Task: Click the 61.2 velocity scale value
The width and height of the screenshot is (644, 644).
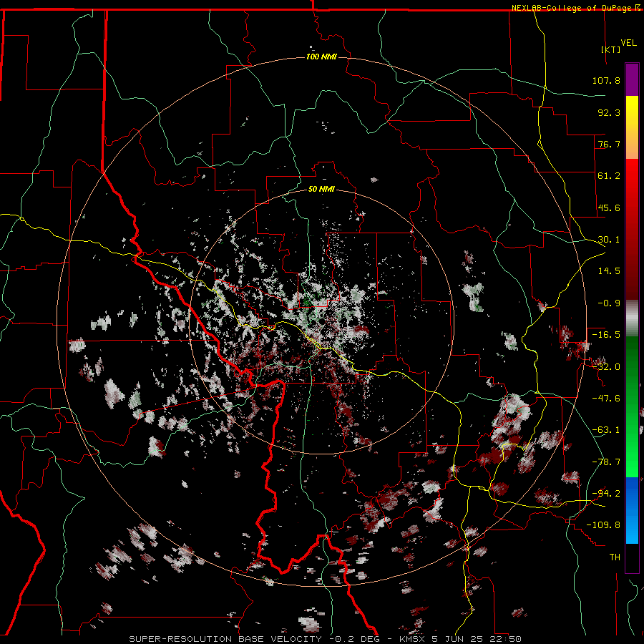Action: point(609,176)
